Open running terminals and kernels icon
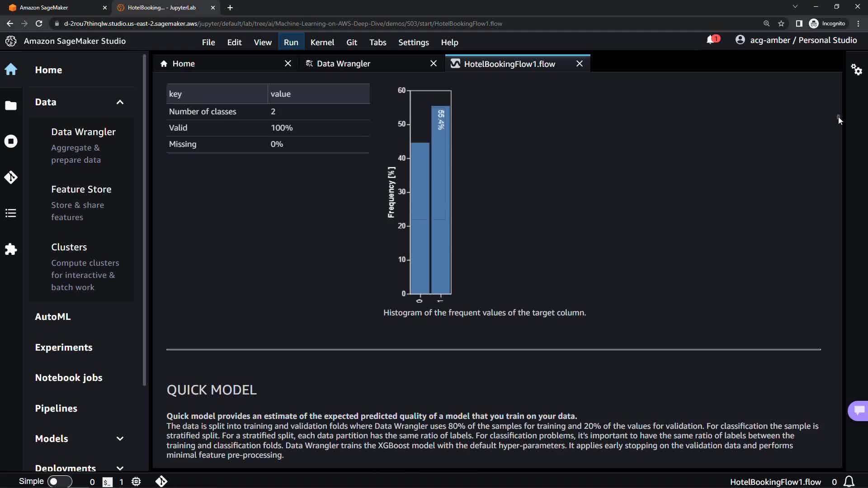 point(11,141)
